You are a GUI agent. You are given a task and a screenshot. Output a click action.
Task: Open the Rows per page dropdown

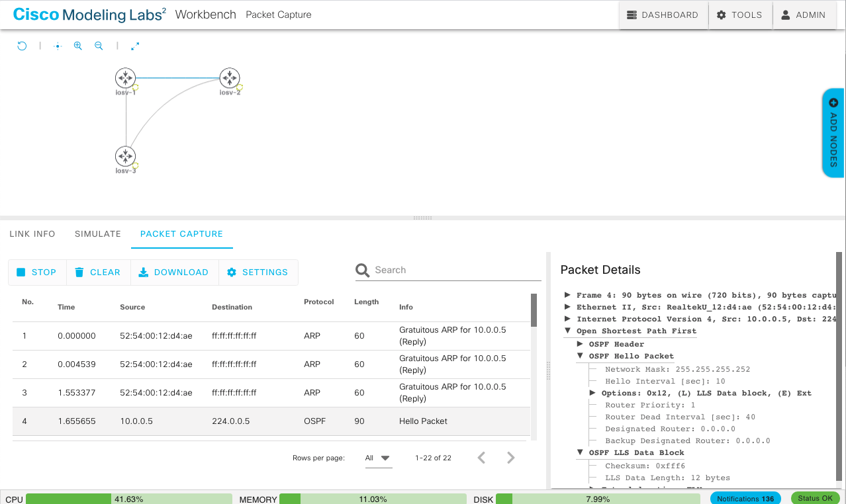coord(378,458)
